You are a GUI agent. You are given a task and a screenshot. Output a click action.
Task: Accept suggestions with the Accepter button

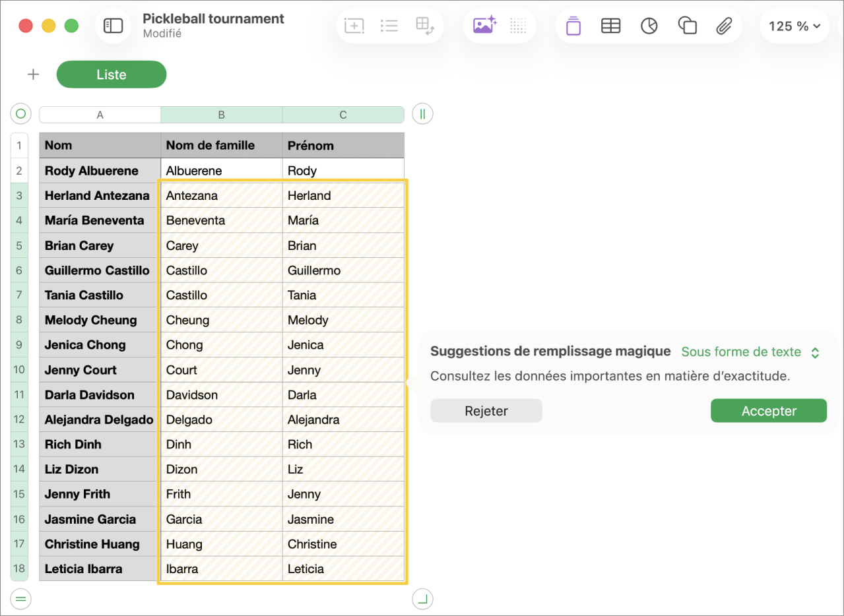[x=768, y=410]
